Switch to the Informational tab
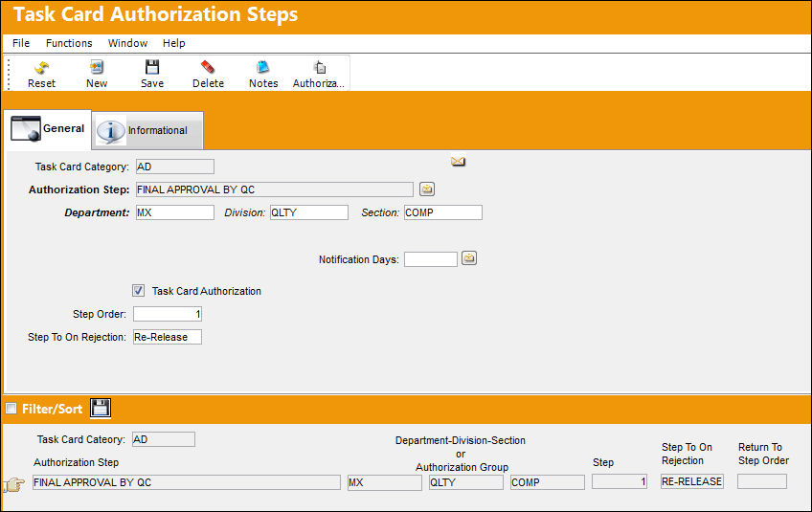812x512 pixels. coord(147,130)
